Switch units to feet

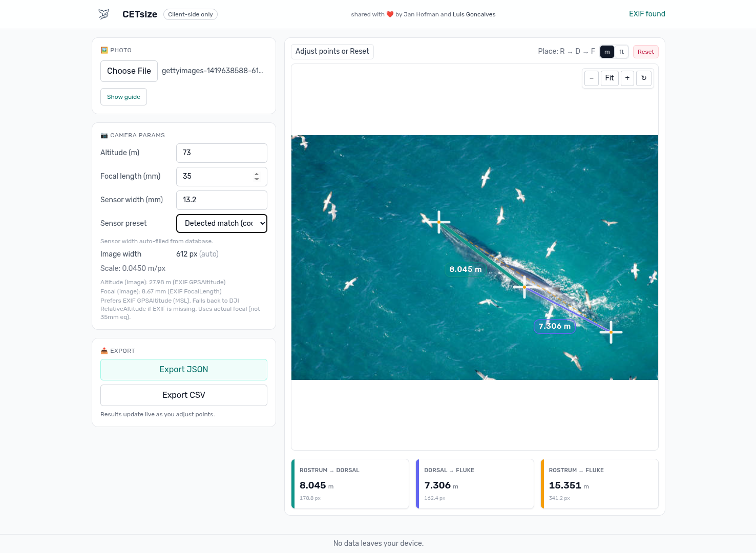click(621, 52)
